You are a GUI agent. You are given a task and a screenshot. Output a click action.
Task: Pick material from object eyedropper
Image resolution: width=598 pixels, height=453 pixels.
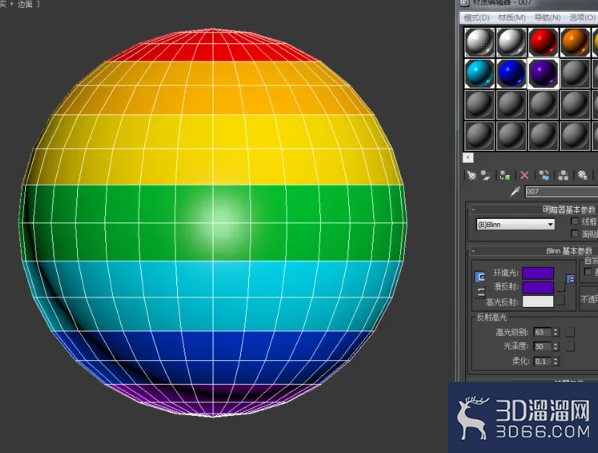[515, 191]
